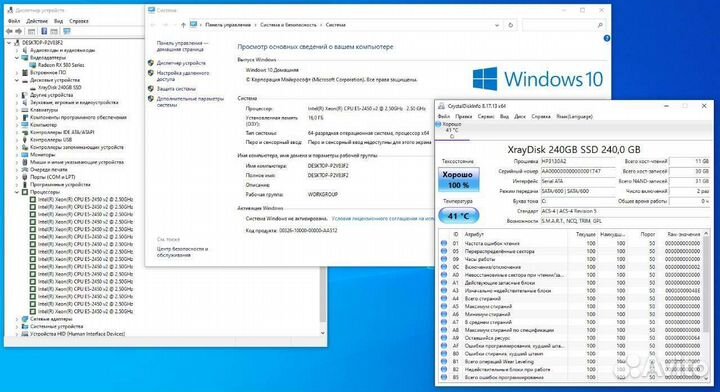
Task: Open Дополнительные параметры системы link
Action: [190, 101]
